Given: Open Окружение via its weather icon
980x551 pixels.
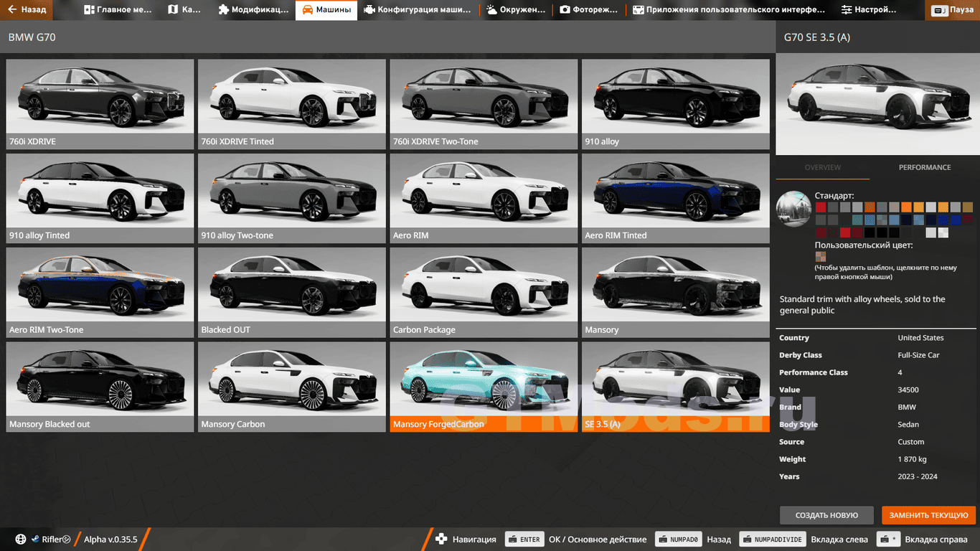Looking at the screenshot, I should point(491,10).
